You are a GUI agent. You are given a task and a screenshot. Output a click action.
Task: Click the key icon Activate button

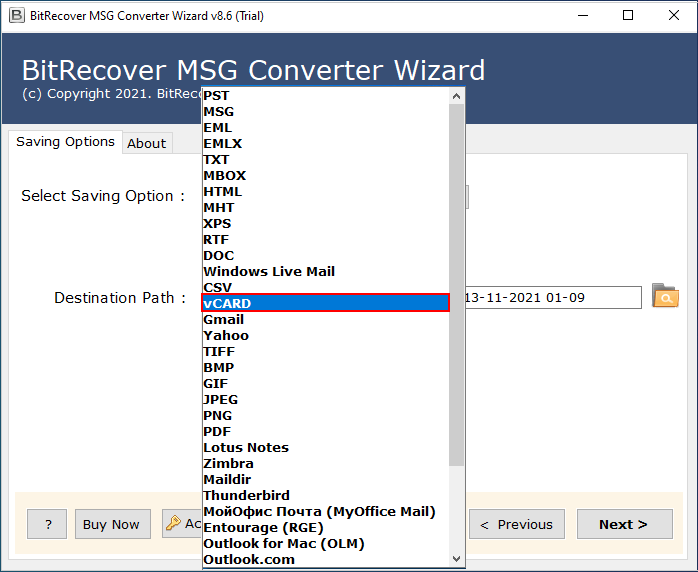click(182, 523)
